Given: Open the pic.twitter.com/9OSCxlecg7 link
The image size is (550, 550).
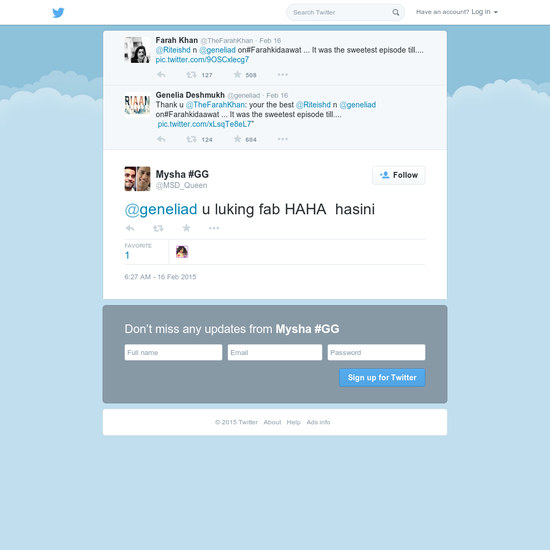Looking at the screenshot, I should click(x=202, y=60).
